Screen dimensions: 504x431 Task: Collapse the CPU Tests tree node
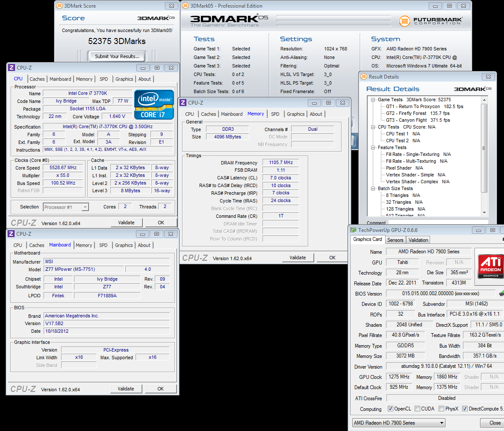(x=373, y=127)
